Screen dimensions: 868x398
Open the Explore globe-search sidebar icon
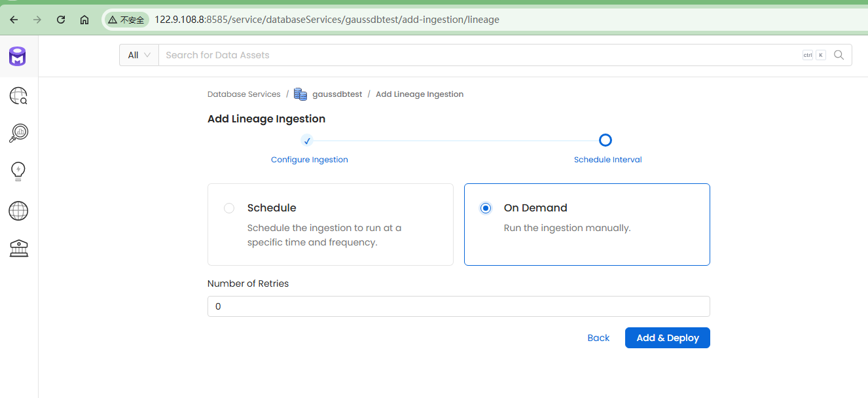[x=18, y=97]
